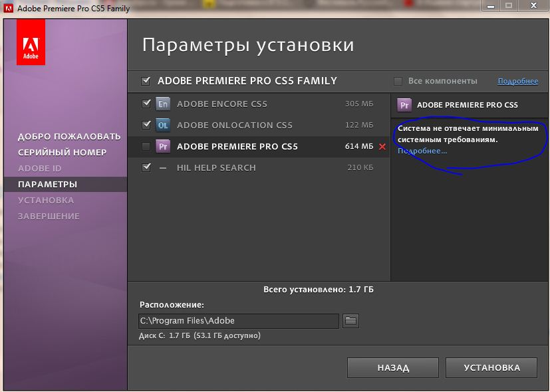Select the Завершение step
550x392 pixels.
click(x=49, y=216)
